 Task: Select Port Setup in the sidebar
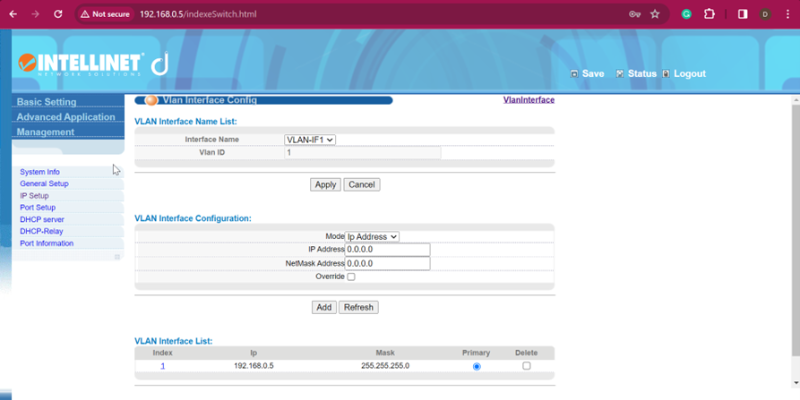click(x=38, y=208)
